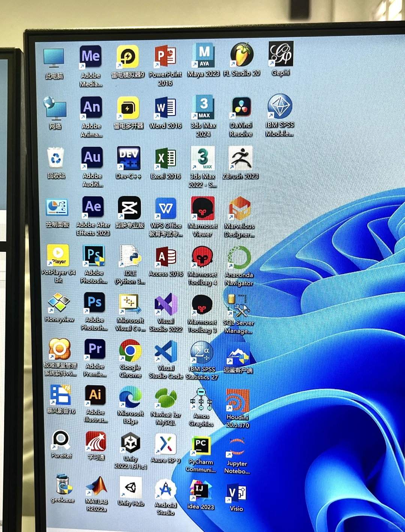Click the Marmoset Viewer icon
Image resolution: width=405 pixels, height=532 pixels.
pos(203,208)
